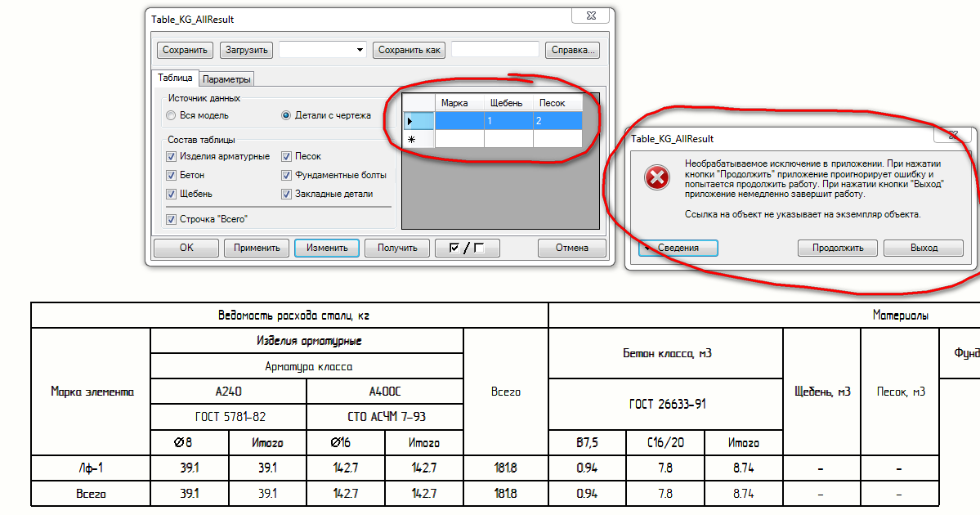
Task: Click the OK button
Action: pyautogui.click(x=186, y=249)
